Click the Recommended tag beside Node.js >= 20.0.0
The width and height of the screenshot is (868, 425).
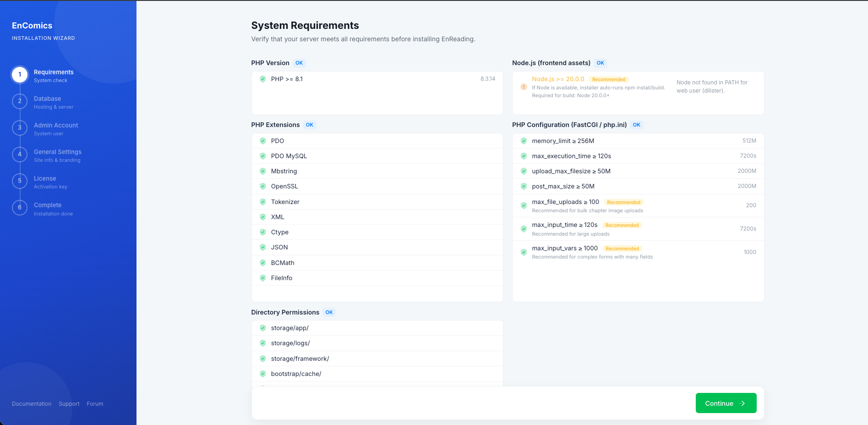coord(609,79)
